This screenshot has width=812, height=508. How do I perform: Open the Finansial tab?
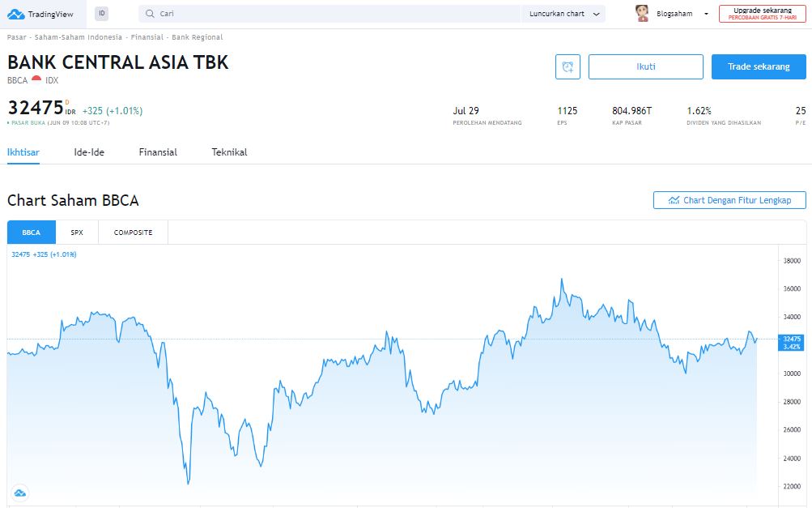(158, 152)
